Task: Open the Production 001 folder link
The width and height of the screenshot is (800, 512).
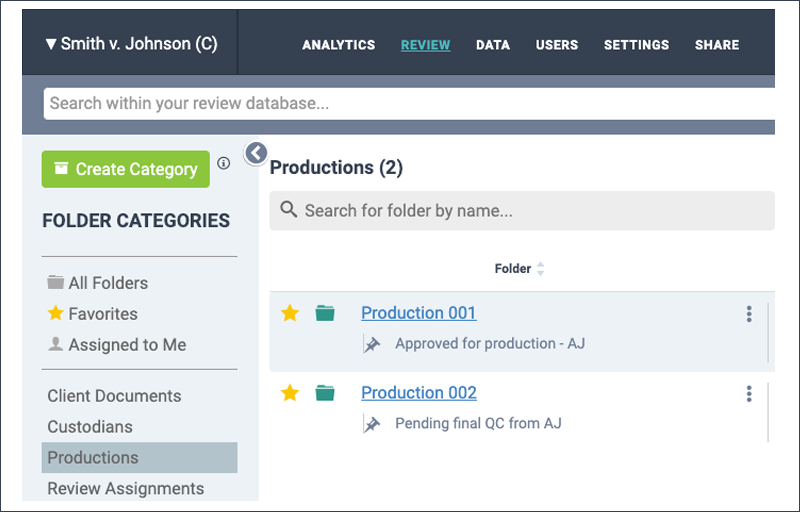Action: coord(419,313)
